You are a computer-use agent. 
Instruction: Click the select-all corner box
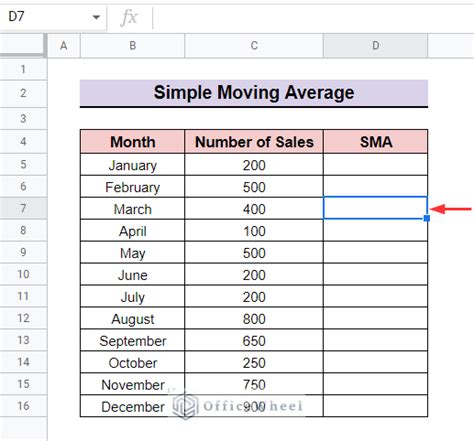(23, 46)
